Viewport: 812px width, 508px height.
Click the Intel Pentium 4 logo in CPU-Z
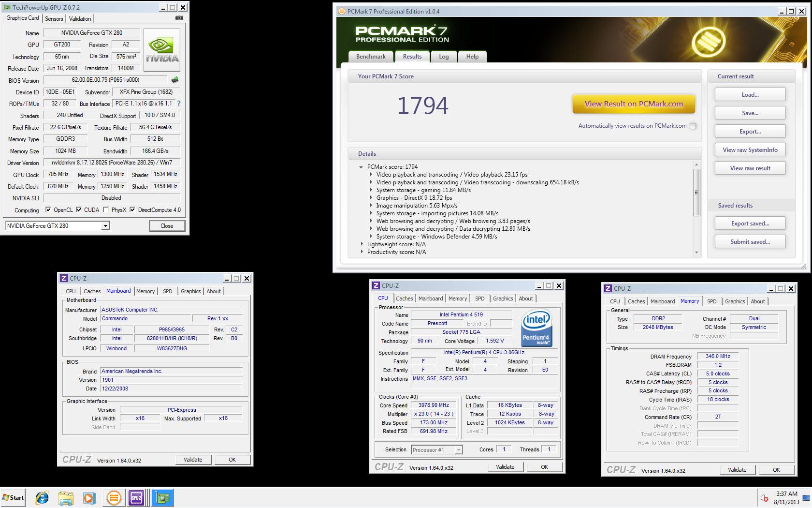(536, 328)
